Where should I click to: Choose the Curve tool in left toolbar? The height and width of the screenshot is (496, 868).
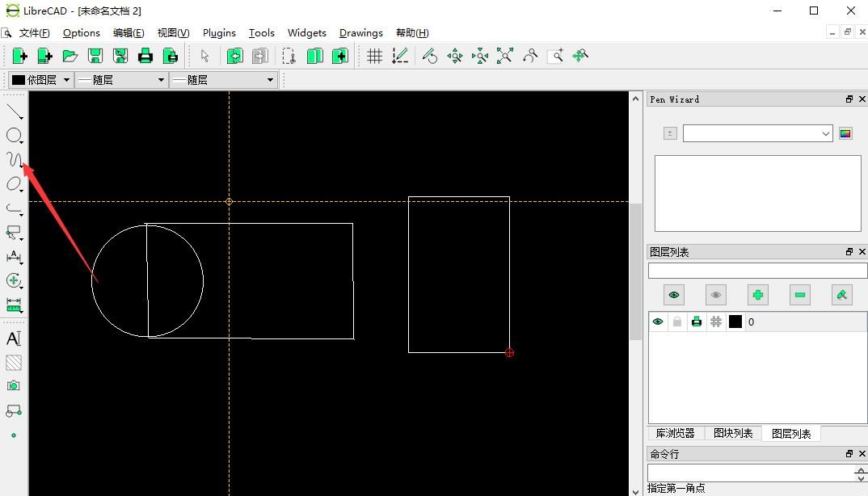pos(14,159)
